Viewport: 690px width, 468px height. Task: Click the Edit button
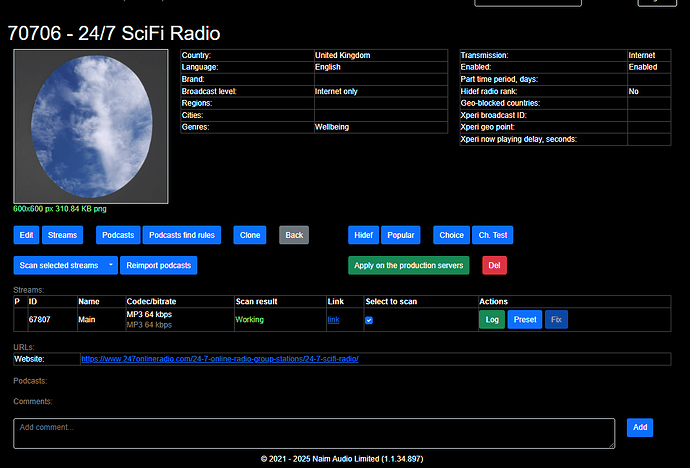[x=27, y=235]
